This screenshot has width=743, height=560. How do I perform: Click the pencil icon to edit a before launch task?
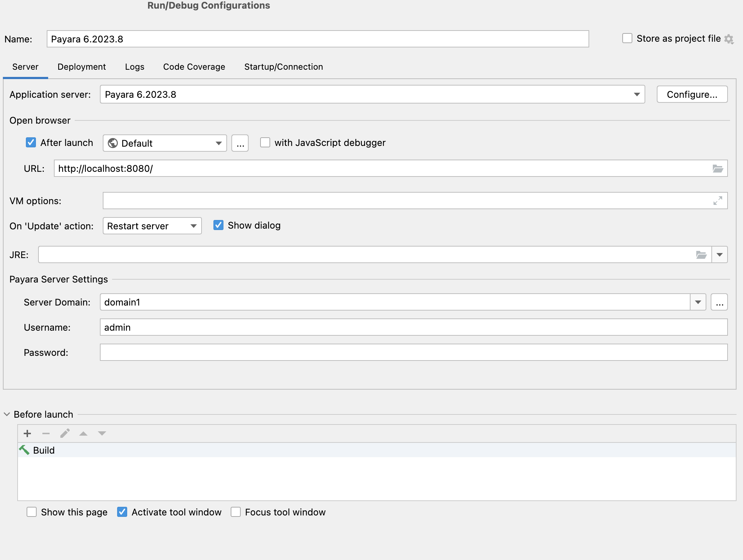coord(65,433)
